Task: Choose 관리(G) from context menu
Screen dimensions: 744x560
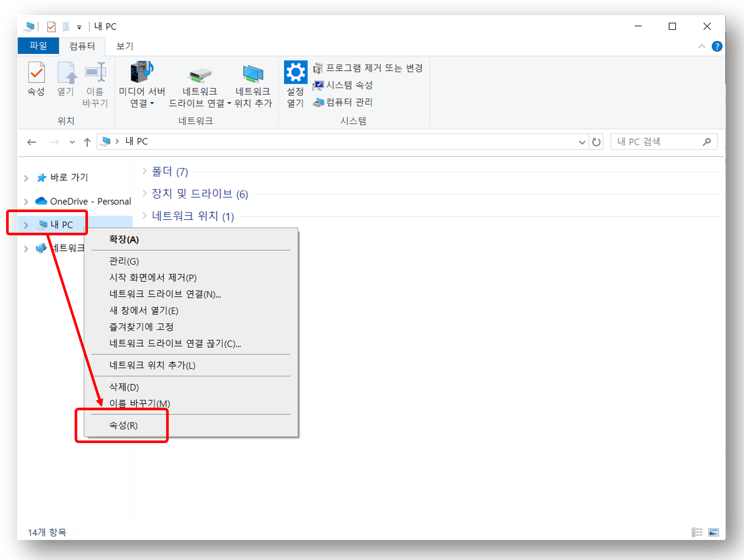Action: [191, 261]
